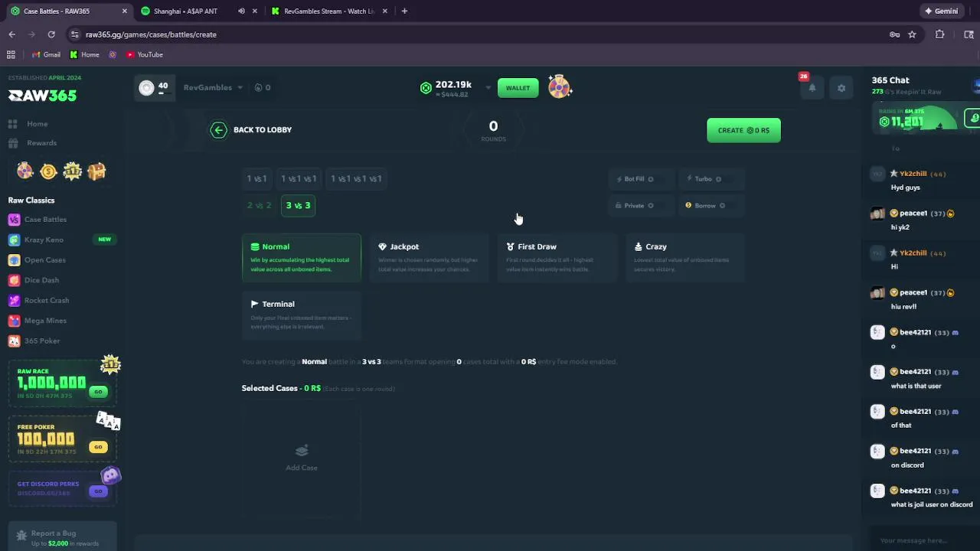Click the CREATE 0 R$ button
This screenshot has height=551, width=980.
pyautogui.click(x=743, y=130)
